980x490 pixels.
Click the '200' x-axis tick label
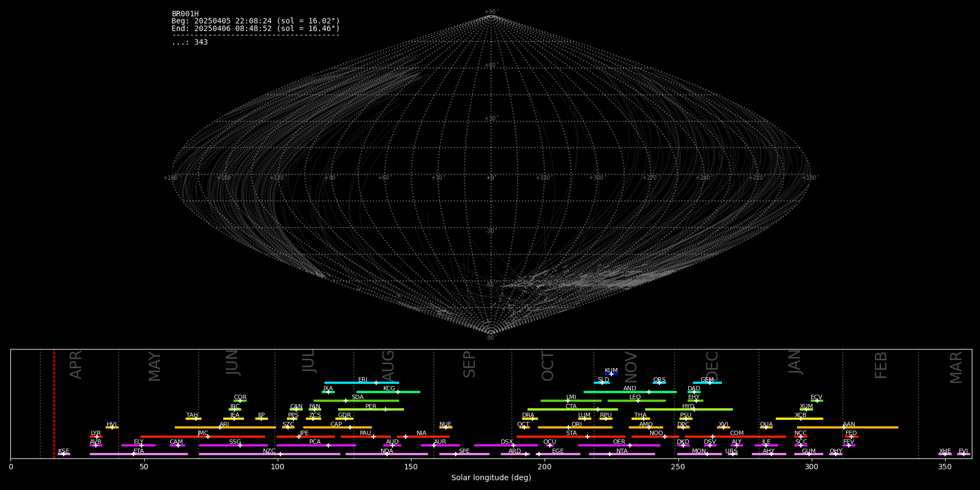coord(544,467)
